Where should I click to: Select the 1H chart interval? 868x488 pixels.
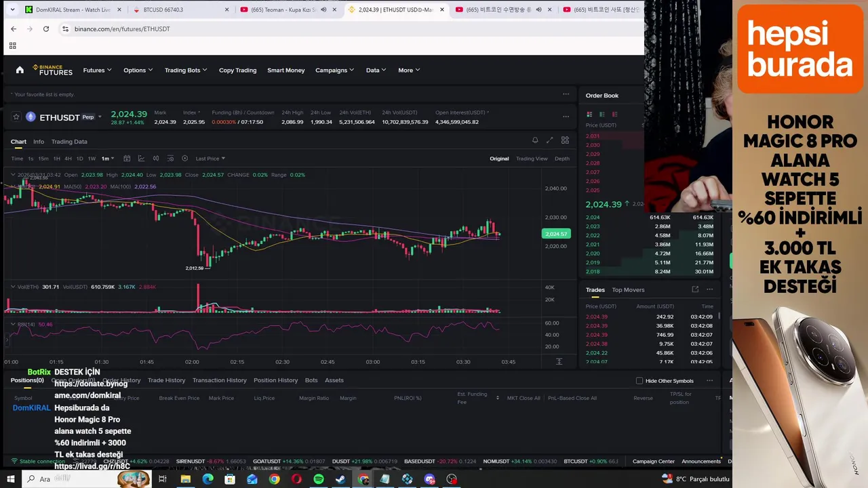pos(57,159)
